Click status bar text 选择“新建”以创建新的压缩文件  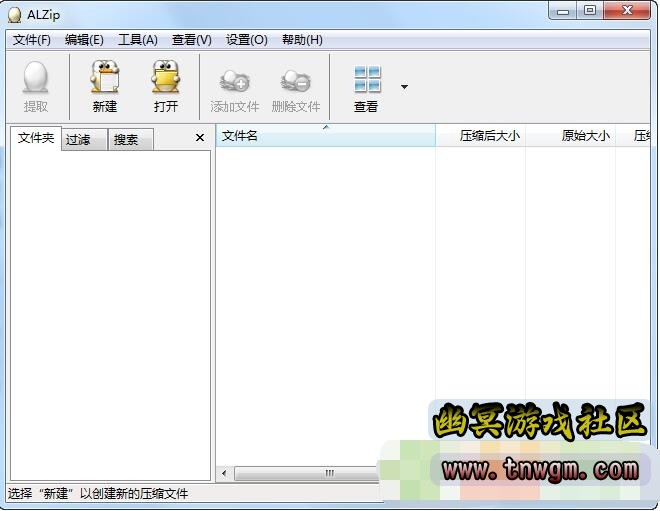[x=98, y=493]
